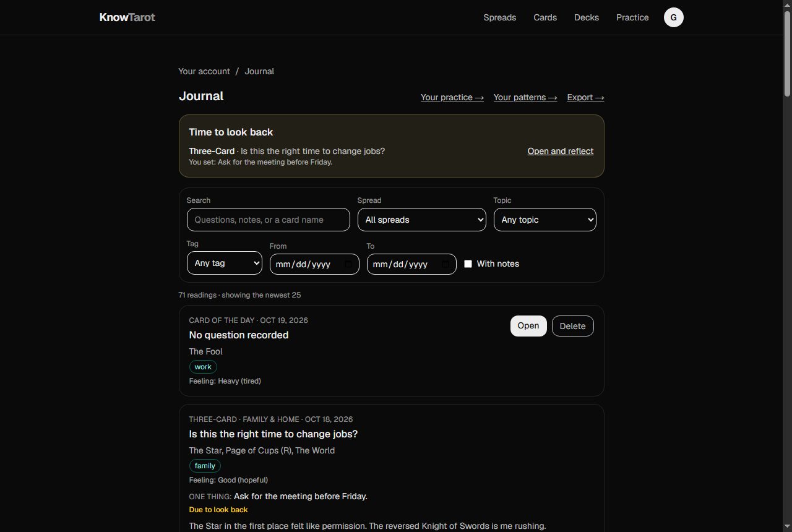Click 'No question recorded' title
This screenshot has width=792, height=532.
[x=239, y=335]
